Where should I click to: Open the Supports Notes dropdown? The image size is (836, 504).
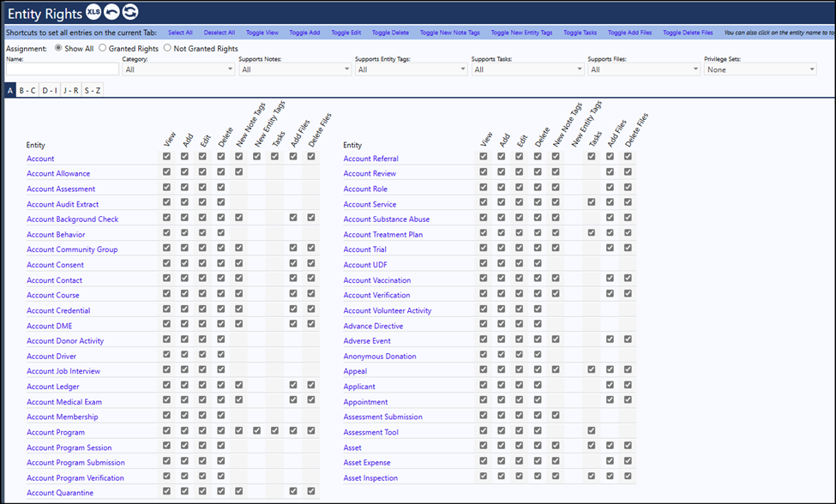point(295,69)
